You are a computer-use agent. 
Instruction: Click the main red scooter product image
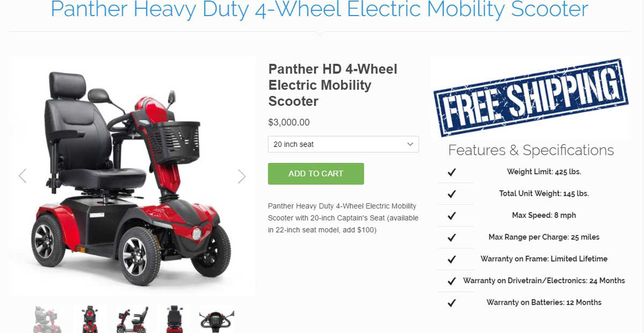[132, 176]
